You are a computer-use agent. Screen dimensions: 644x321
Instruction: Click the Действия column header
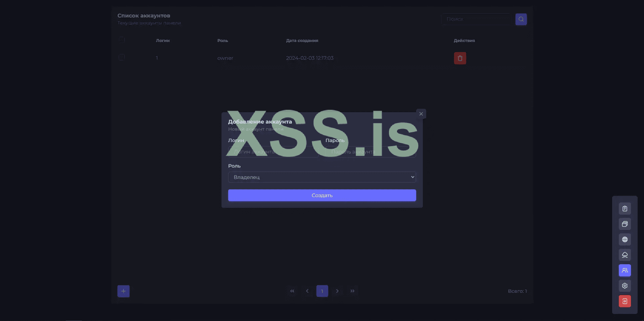coord(464,41)
